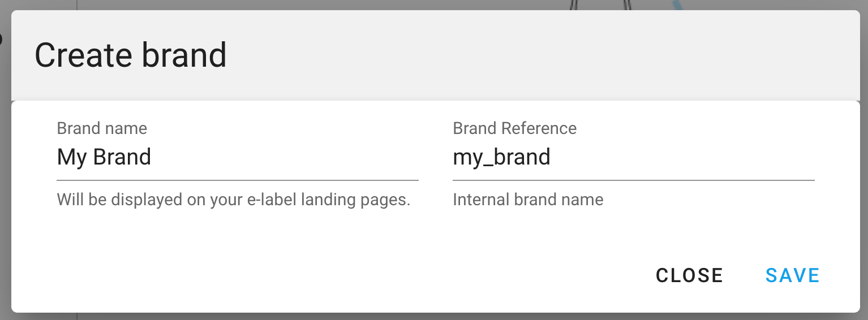Image resolution: width=868 pixels, height=320 pixels.
Task: Place cursor in the "my_brand" text
Action: 501,157
